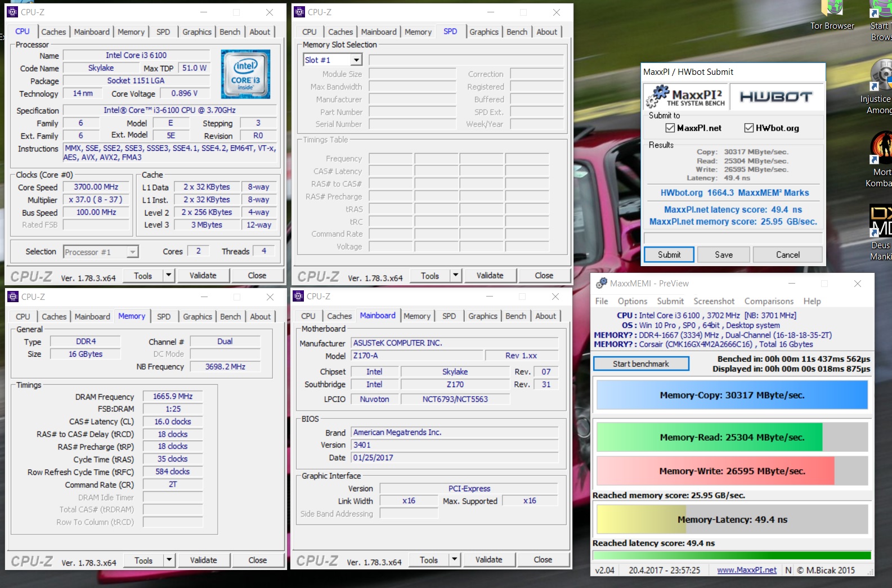The height and width of the screenshot is (588, 892).
Task: Expand Tools dropdown arrow in Mainboard window
Action: pyautogui.click(x=454, y=559)
